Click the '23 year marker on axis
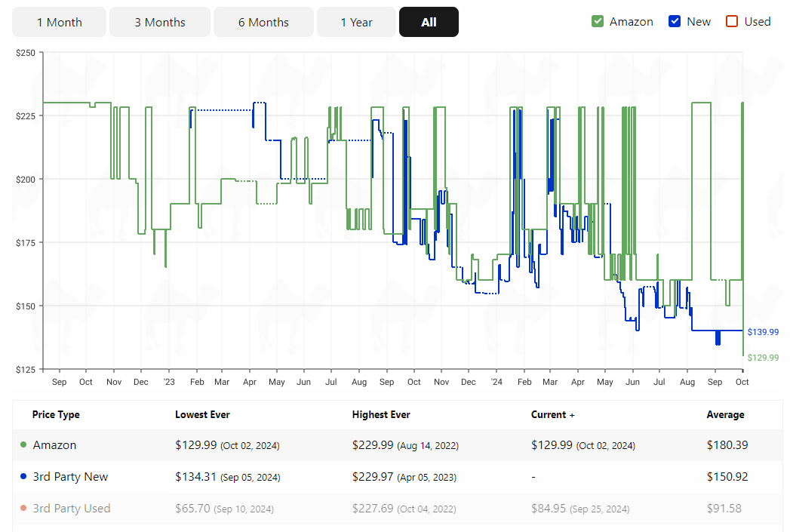This screenshot has width=790, height=532. tap(169, 382)
